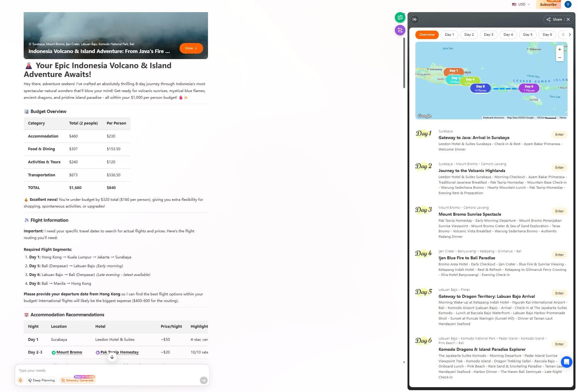The width and height of the screenshot is (577, 392).
Task: Click Enter button for Day 2
Action: coord(559,168)
